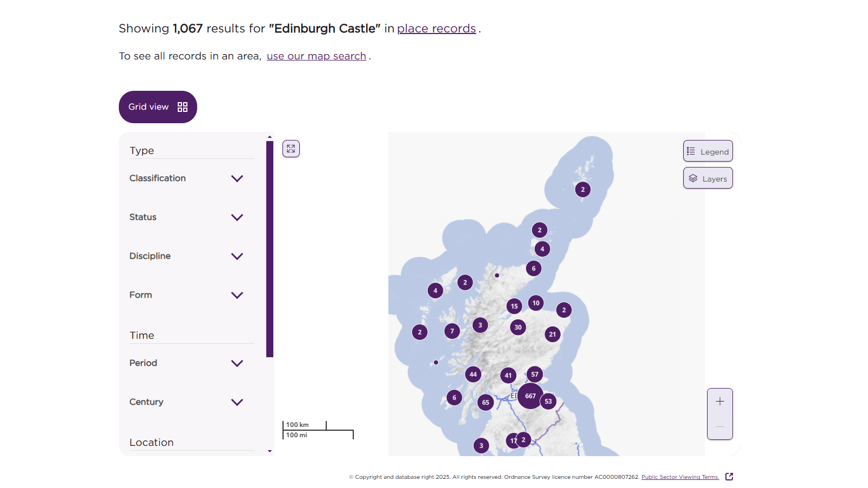Open external link icon beside viewing terms
The width and height of the screenshot is (868, 488).
click(729, 477)
